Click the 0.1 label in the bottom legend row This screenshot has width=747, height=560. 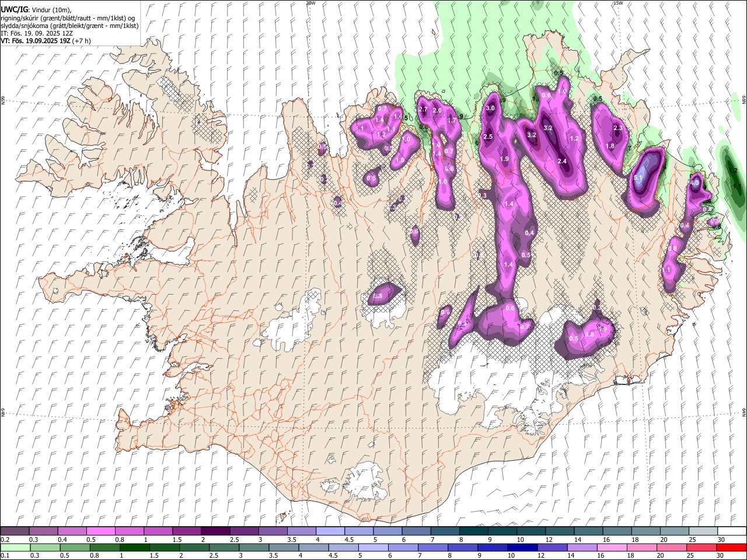coord(5,556)
